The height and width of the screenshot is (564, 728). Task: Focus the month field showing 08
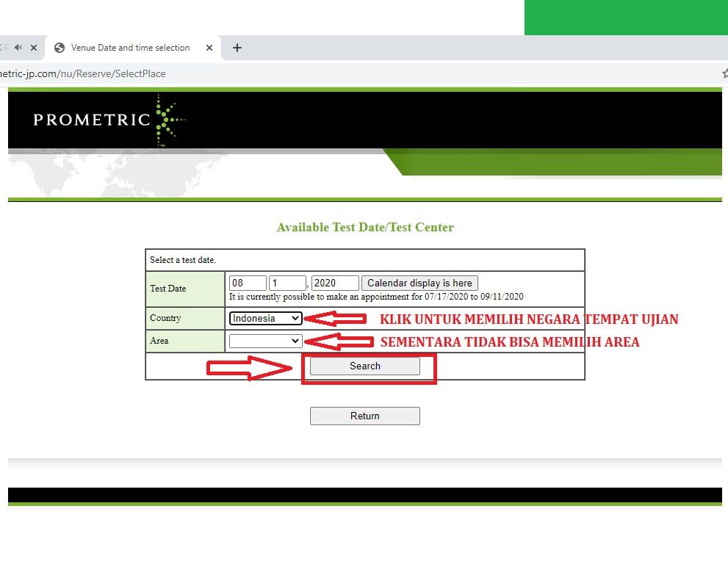pos(248,283)
